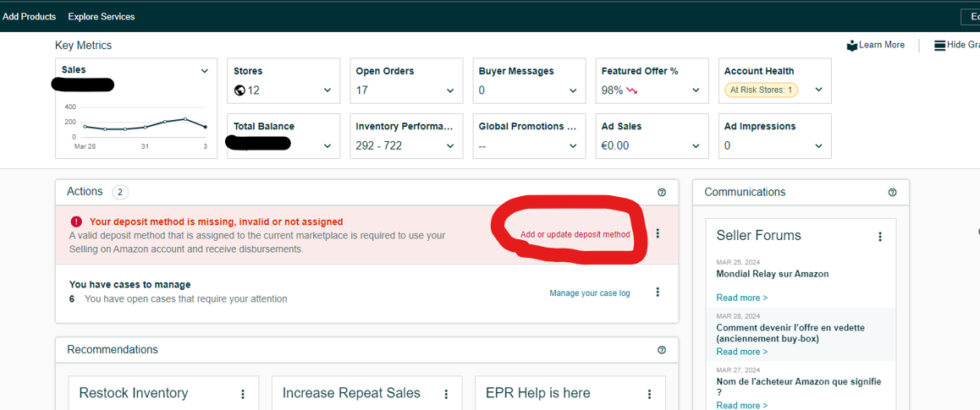Click the Actions count badge showing 2

[120, 192]
